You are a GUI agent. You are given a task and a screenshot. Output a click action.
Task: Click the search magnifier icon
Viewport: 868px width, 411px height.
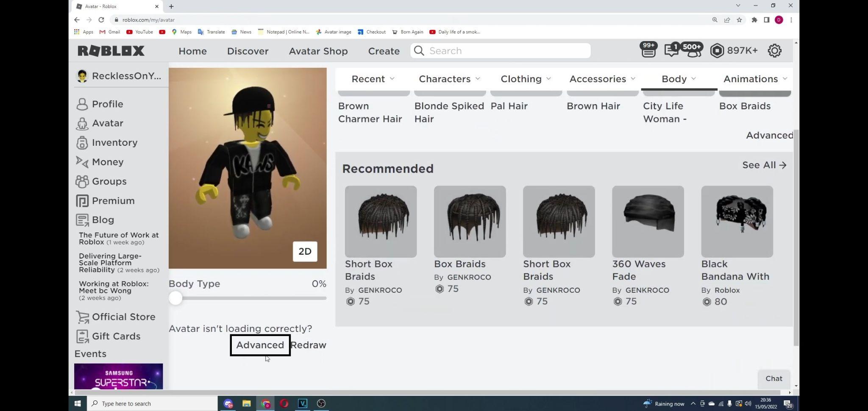point(419,51)
